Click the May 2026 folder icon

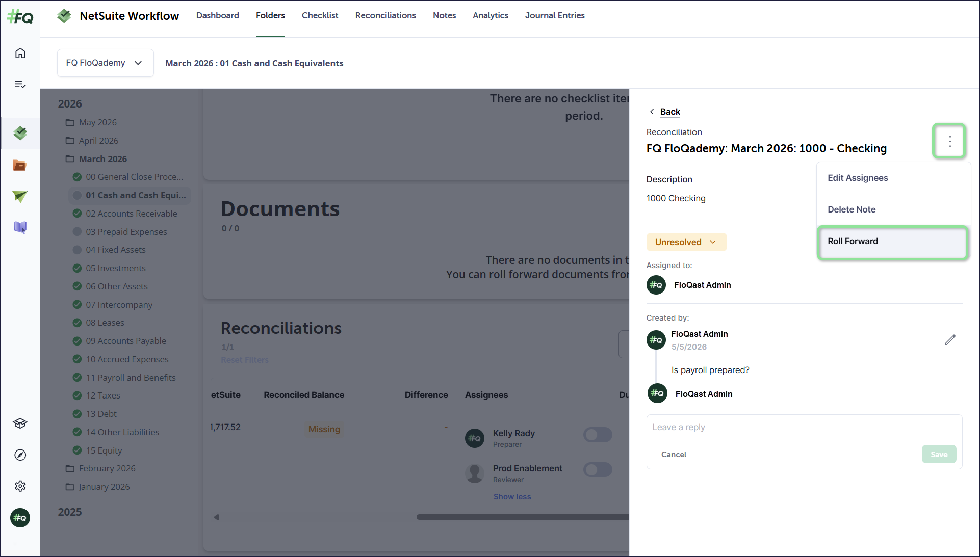coord(70,122)
